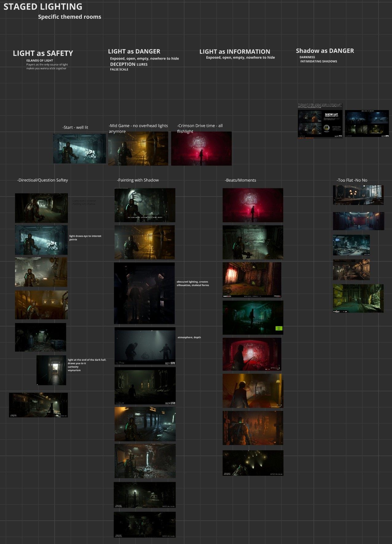Screen dimensions: 392x544
Task: Click 'Exposed, open, empty' text under LIGHT as DANGER
Action: pos(144,58)
